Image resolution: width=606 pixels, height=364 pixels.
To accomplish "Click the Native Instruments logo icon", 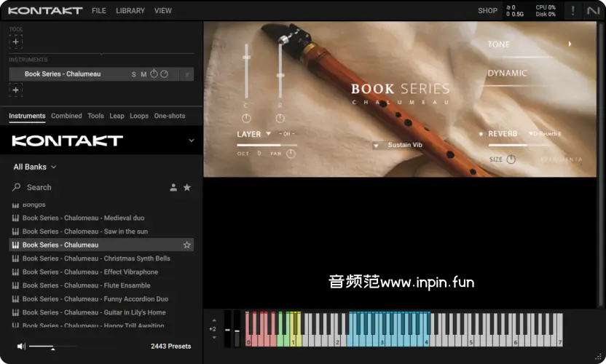I will [x=593, y=10].
